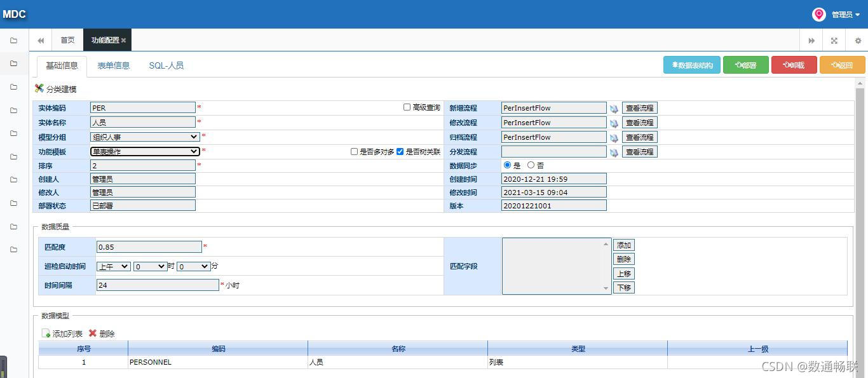Click the 数据表结构 button
This screenshot has width=868, height=378.
point(692,65)
